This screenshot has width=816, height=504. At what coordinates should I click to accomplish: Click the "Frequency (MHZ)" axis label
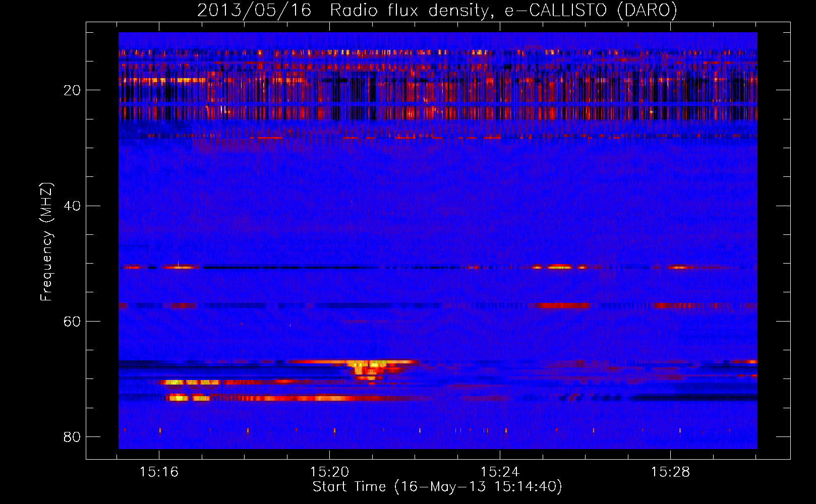tap(46, 241)
